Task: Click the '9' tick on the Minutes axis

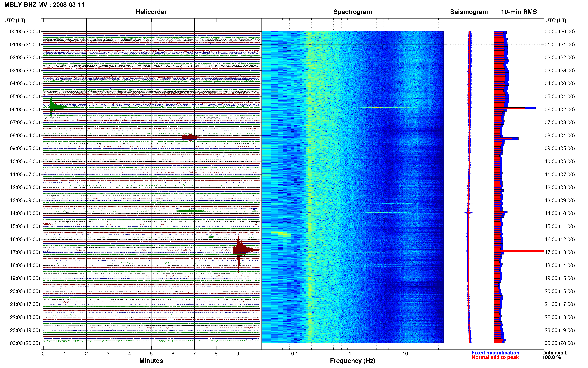Action: pos(238,354)
